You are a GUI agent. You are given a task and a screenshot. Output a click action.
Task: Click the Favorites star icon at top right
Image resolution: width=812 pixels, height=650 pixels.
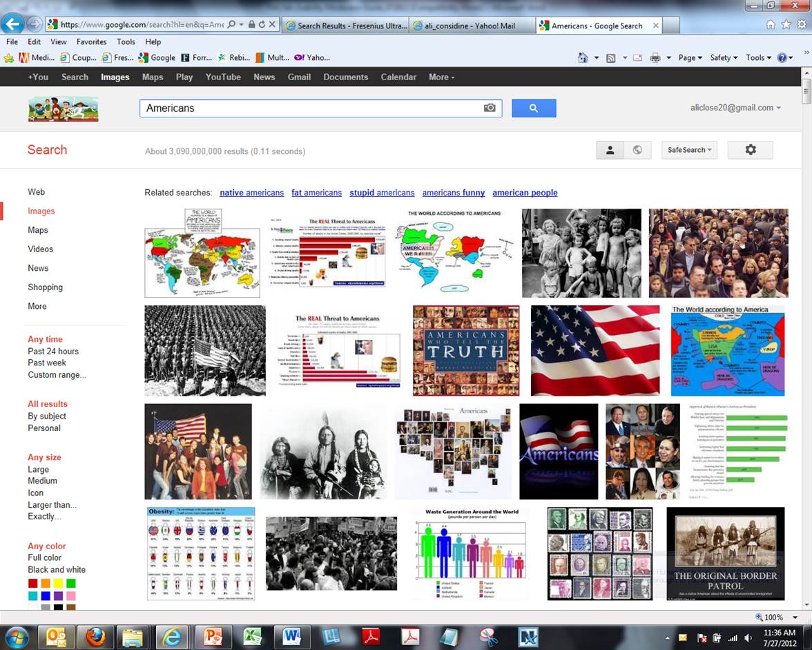click(786, 25)
